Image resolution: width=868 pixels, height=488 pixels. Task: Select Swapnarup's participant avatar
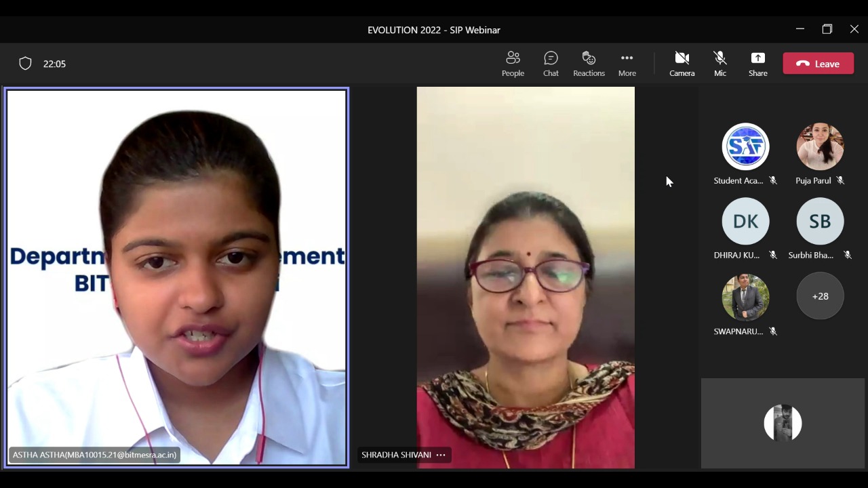point(745,296)
